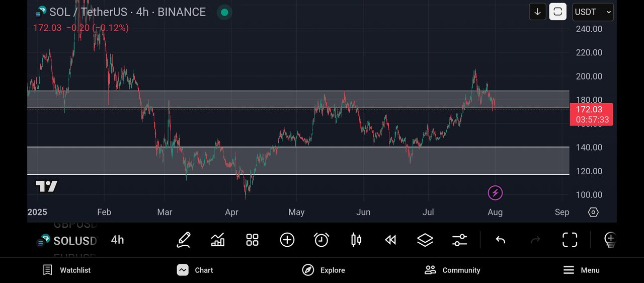Click the SOL / TetherUS chart title

[127, 12]
